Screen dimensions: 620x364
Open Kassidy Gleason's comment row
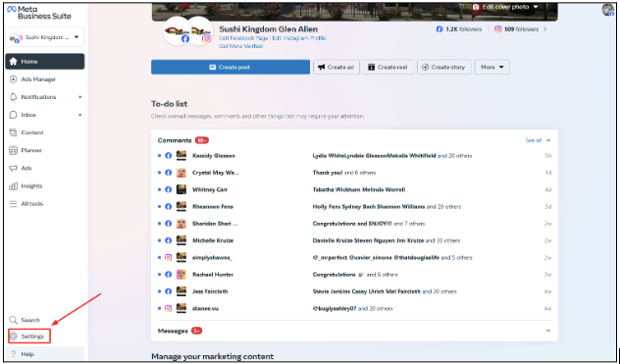click(354, 156)
